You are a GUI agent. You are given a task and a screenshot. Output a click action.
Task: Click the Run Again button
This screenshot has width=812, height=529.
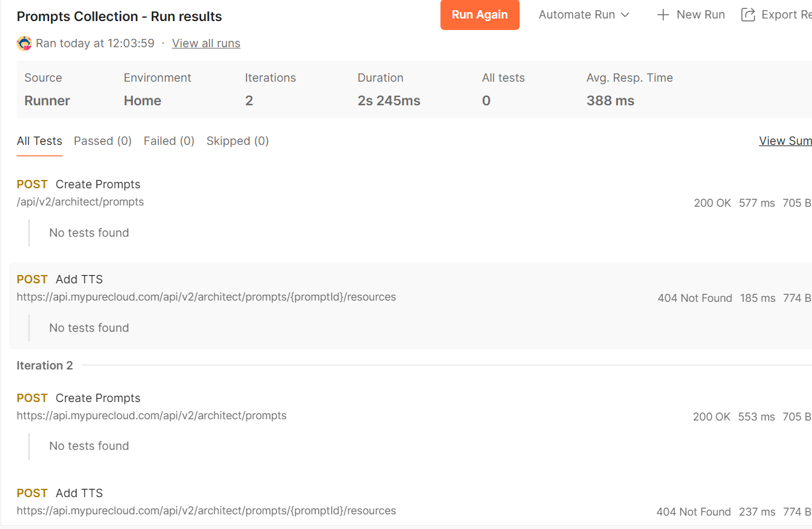479,15
